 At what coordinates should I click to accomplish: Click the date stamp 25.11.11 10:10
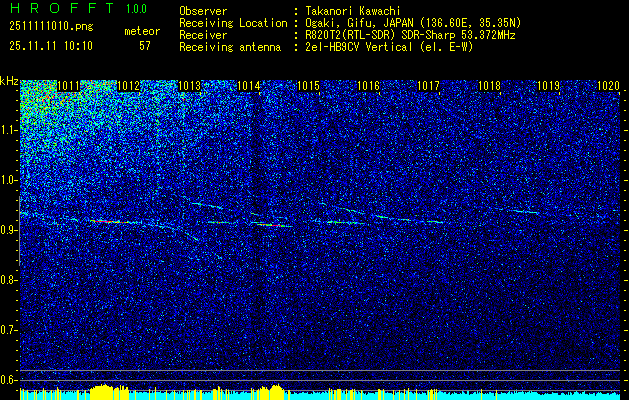pyautogui.click(x=51, y=46)
